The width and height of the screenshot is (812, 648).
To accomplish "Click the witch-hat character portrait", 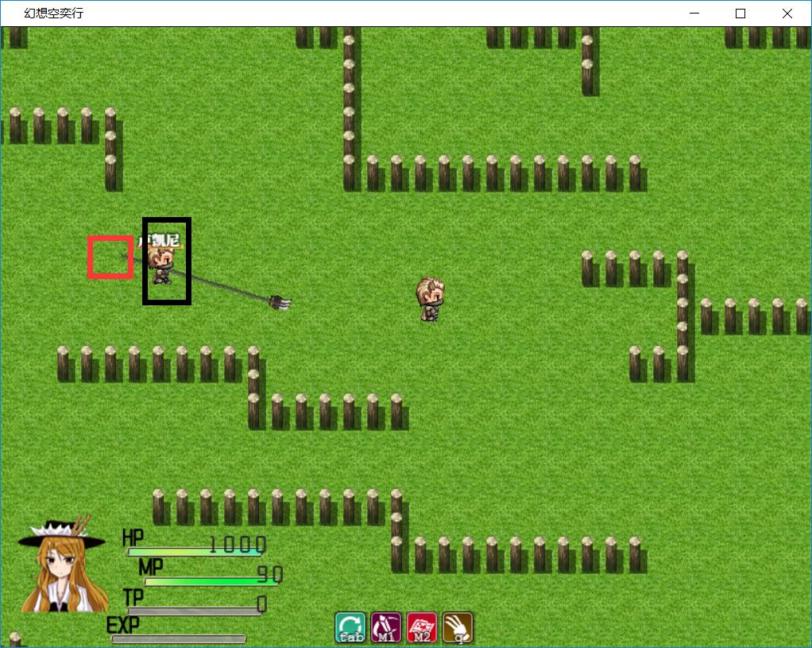I will click(64, 564).
